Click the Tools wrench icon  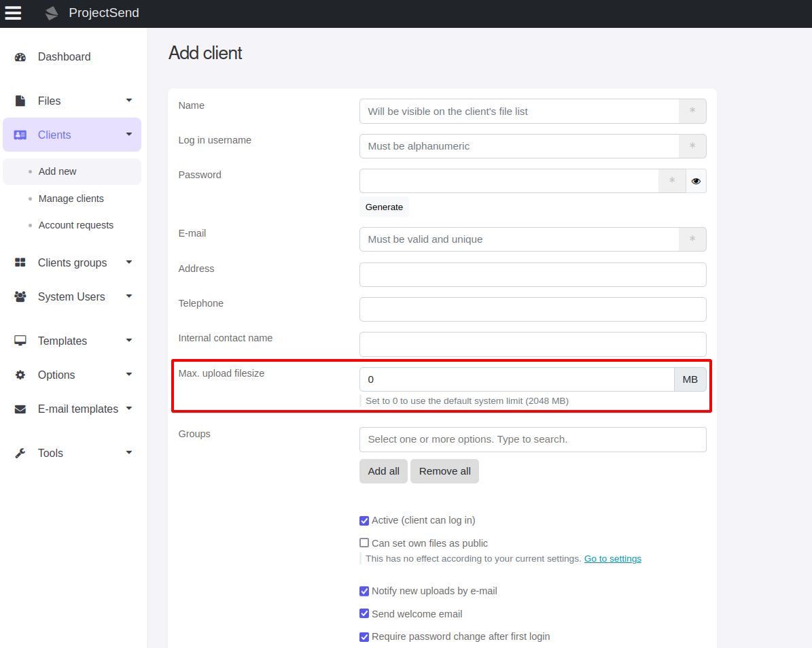click(x=20, y=453)
